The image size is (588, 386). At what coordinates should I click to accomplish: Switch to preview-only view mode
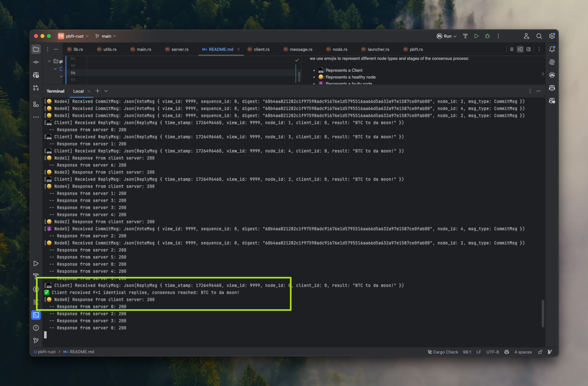point(529,49)
